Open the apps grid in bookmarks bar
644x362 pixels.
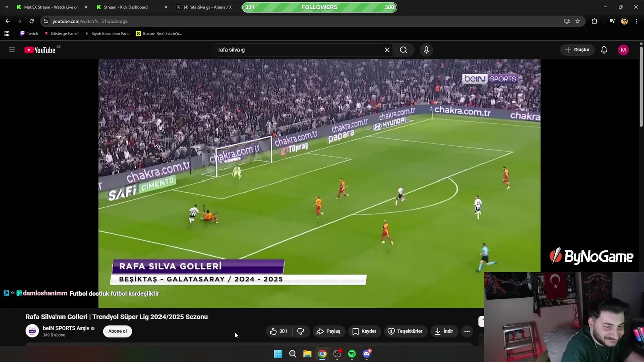7,33
